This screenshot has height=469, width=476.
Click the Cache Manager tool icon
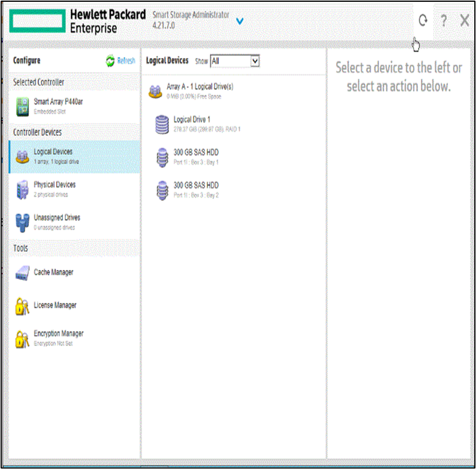(22, 273)
